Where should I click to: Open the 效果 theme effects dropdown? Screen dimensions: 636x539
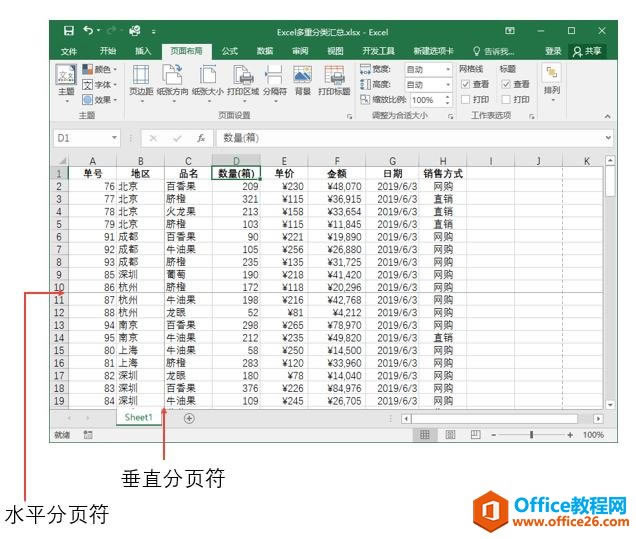(100, 99)
